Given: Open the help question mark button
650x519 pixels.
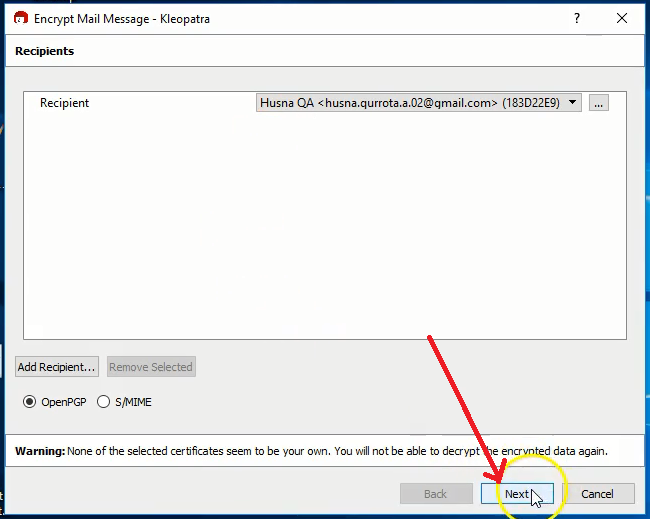Looking at the screenshot, I should (x=577, y=18).
